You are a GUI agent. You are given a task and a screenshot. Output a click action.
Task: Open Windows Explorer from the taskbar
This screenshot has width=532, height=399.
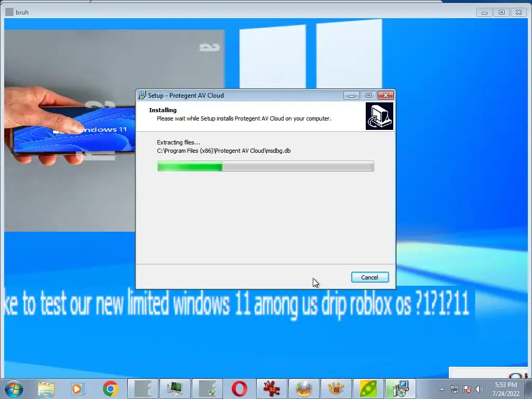(46, 389)
